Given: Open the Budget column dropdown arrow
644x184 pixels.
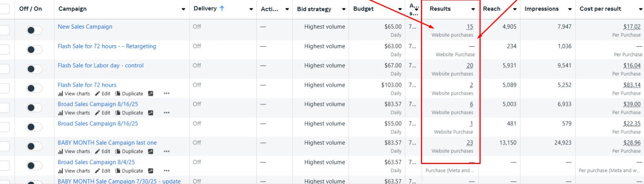Looking at the screenshot, I should coord(400,9).
